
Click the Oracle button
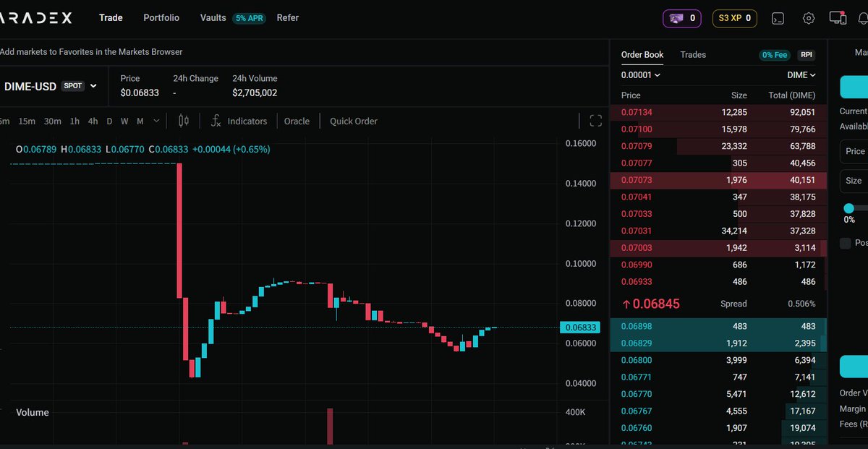click(x=297, y=121)
